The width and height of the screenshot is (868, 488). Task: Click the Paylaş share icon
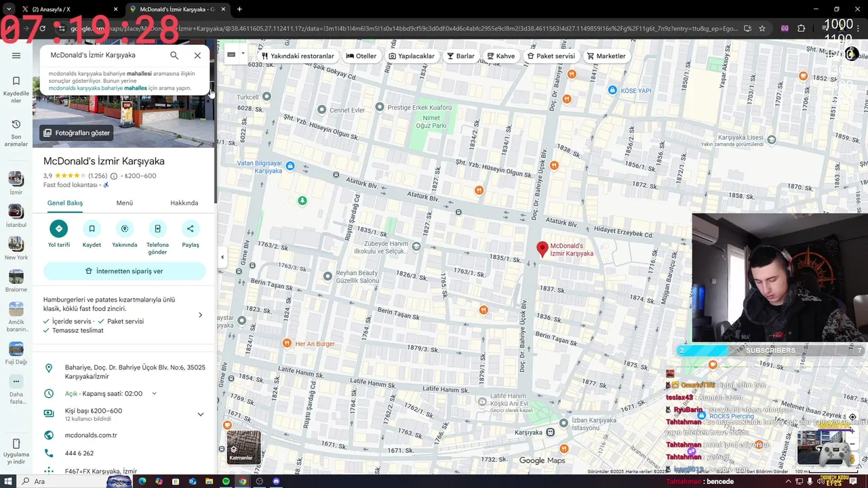[x=191, y=228]
